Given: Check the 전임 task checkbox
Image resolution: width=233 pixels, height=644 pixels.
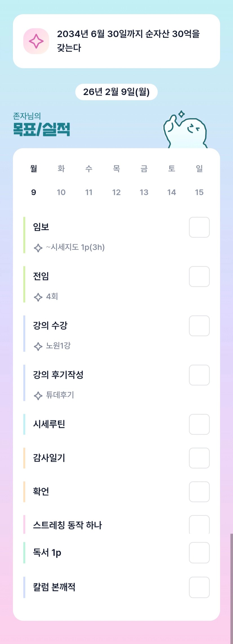Looking at the screenshot, I should click(x=199, y=277).
